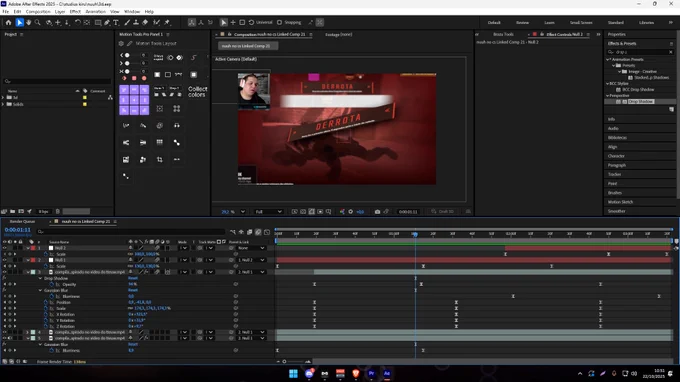Create new composition from Project panel footer
The image size is (680, 382).
click(x=21, y=211)
